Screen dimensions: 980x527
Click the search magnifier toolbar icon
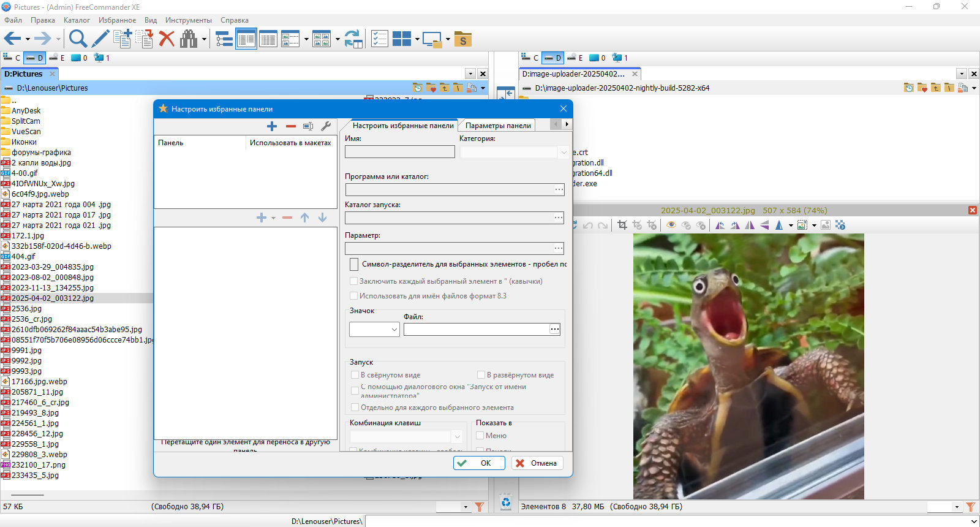point(78,39)
